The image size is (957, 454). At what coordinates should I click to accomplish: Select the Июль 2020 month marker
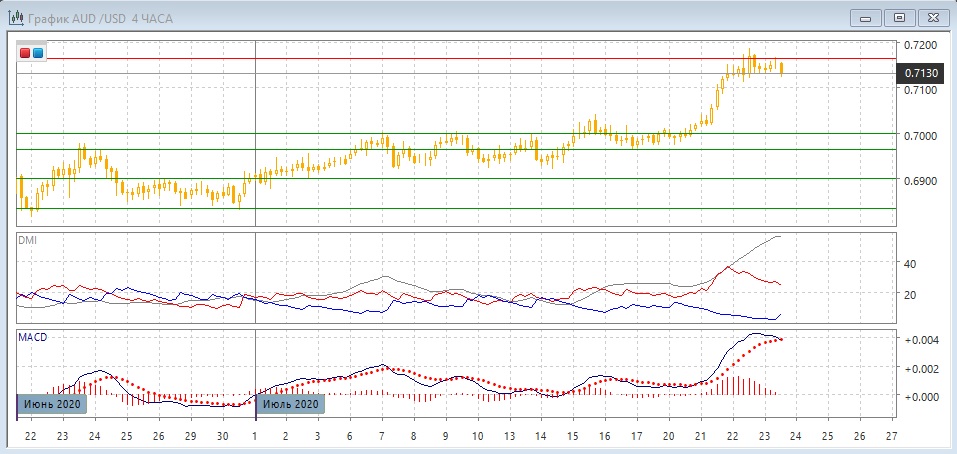tap(291, 404)
